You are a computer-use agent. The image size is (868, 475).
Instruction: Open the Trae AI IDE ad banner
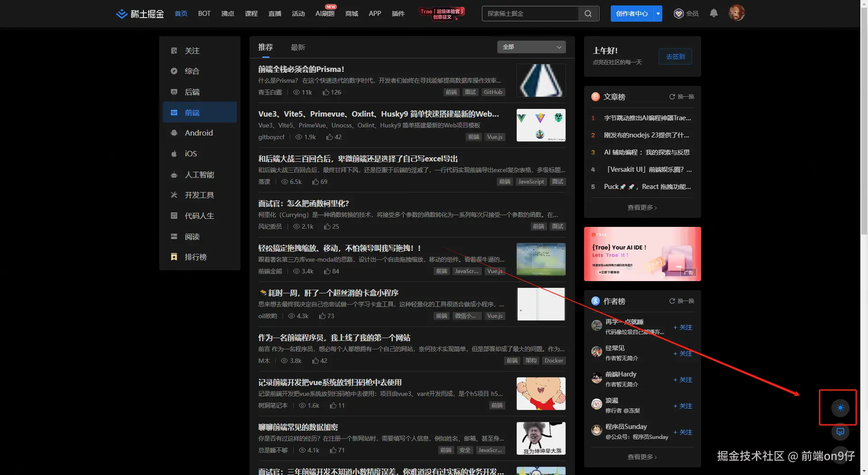[642, 254]
